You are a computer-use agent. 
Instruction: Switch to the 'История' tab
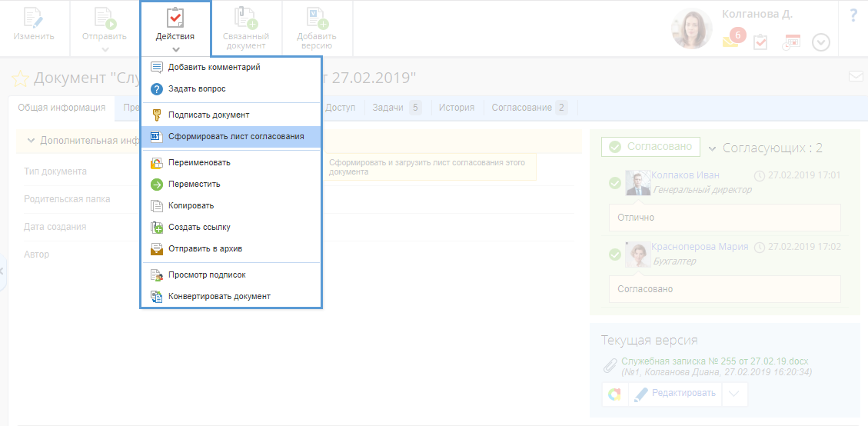[x=457, y=108]
